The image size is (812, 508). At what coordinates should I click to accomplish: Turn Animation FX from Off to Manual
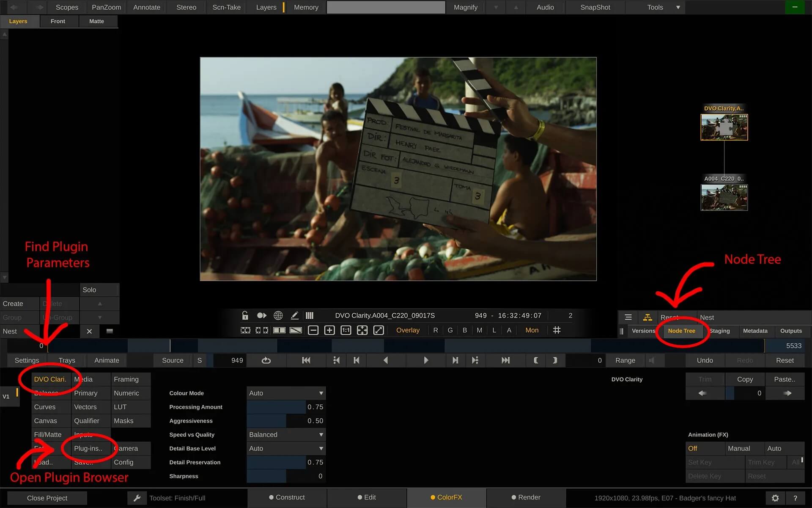(739, 448)
